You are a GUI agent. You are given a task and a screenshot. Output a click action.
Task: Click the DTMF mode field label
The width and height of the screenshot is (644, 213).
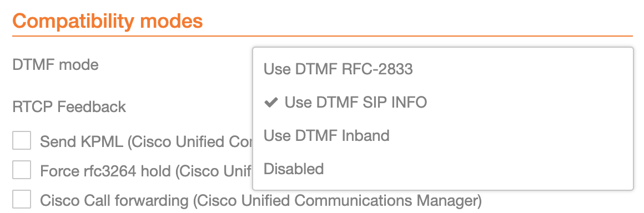pos(56,64)
